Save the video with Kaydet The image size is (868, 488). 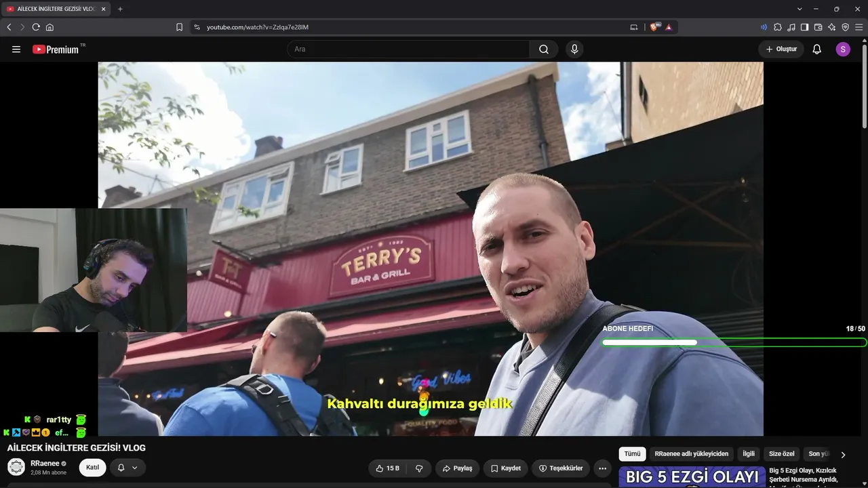pyautogui.click(x=506, y=468)
